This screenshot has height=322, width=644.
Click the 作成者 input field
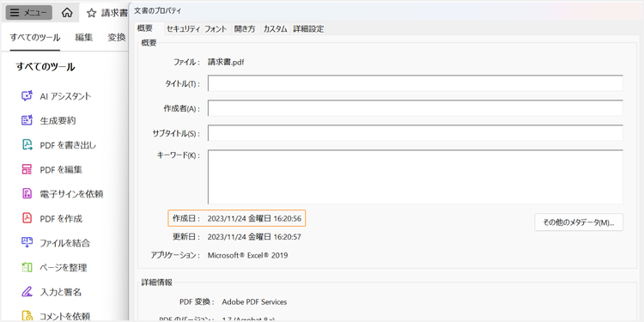[x=416, y=108]
